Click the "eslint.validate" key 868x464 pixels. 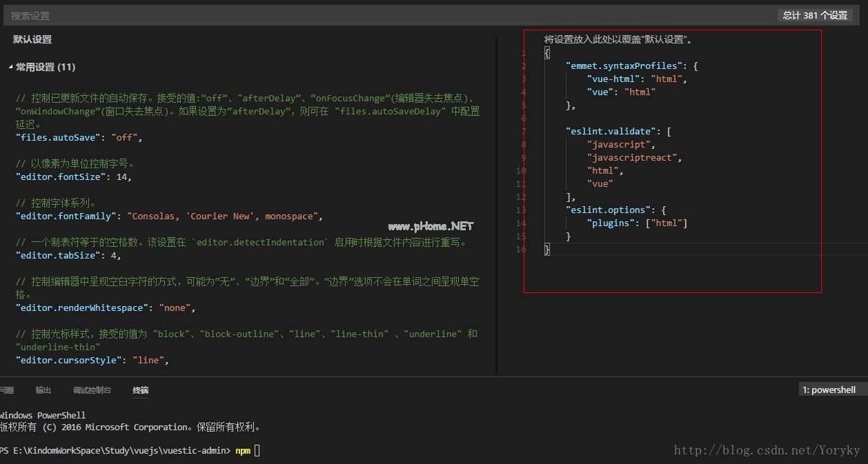(611, 131)
